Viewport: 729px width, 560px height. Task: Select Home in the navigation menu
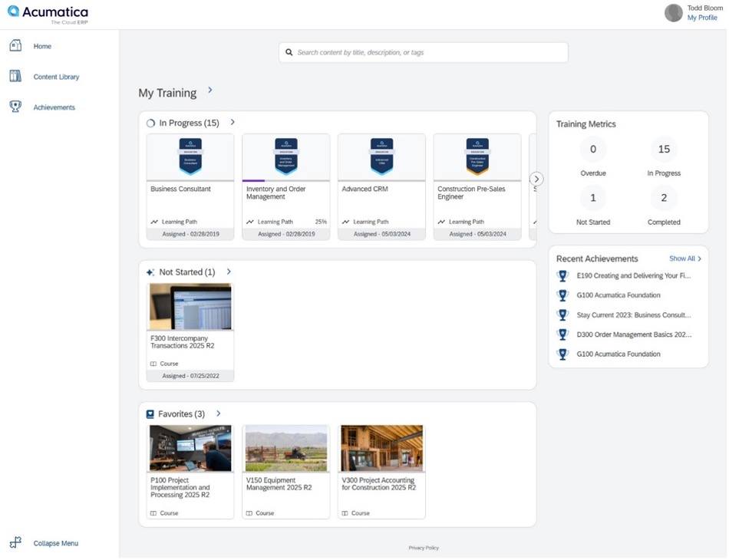click(x=41, y=46)
